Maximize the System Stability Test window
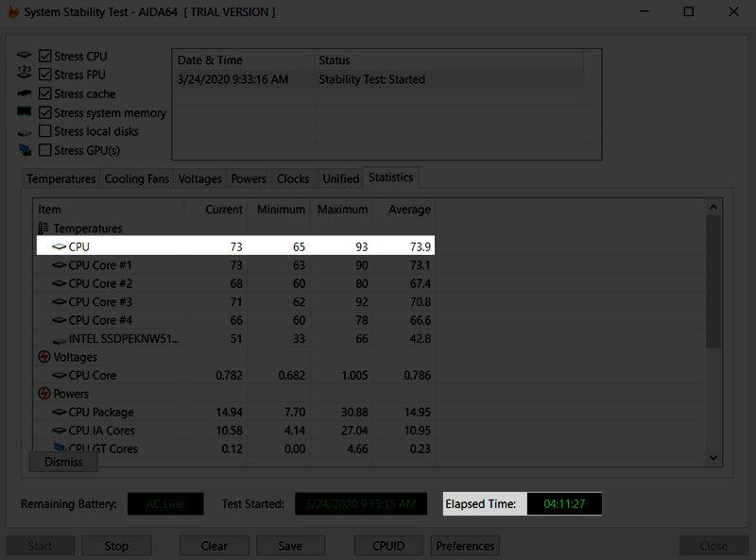Viewport: 756px width, 560px height. (x=689, y=11)
